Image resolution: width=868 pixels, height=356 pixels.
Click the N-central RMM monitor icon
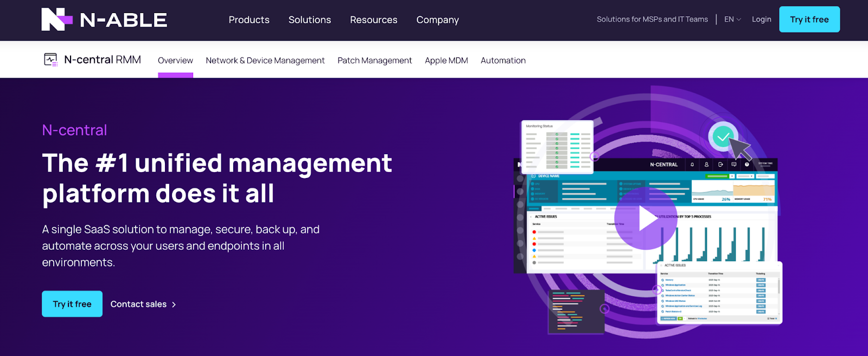pos(50,60)
